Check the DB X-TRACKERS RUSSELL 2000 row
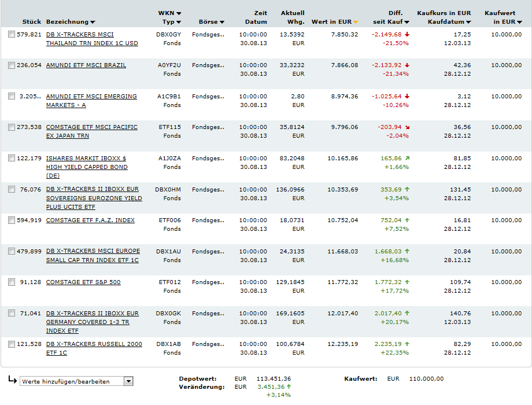This screenshot has height=405, width=532. click(12, 344)
